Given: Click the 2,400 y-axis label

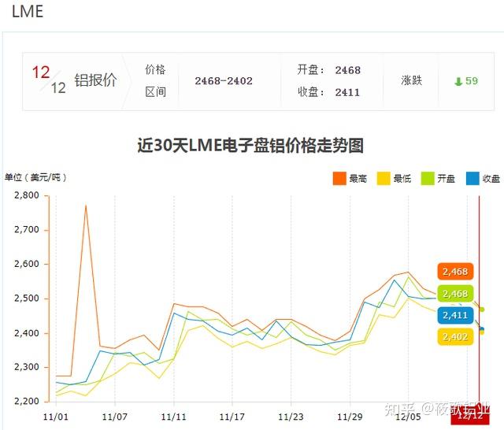Looking at the screenshot, I should (27, 333).
